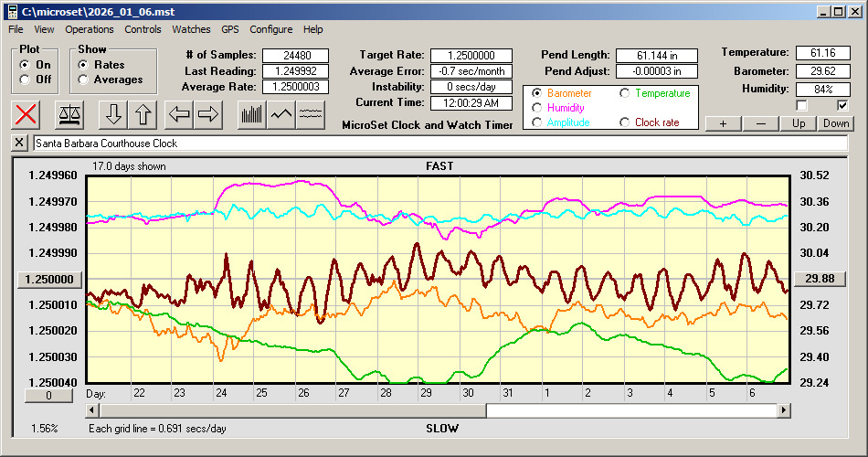
Task: Click the red X delete icon
Action: 27,114
